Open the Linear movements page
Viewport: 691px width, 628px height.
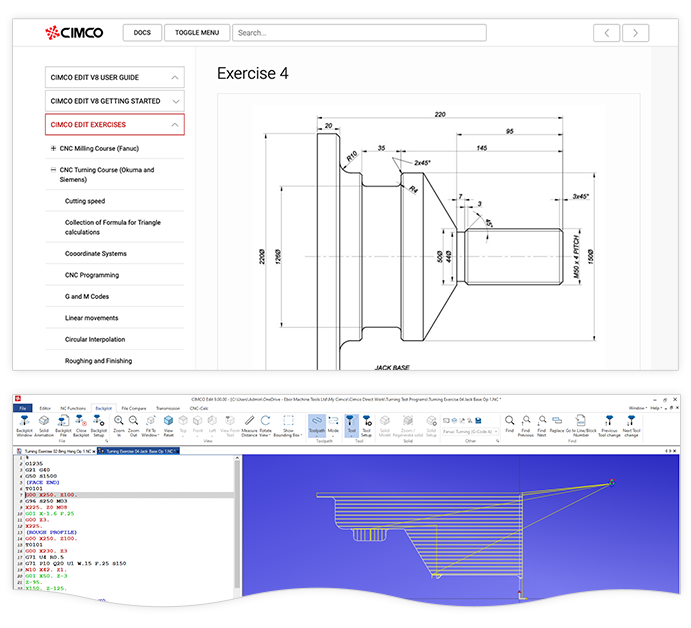[x=92, y=318]
